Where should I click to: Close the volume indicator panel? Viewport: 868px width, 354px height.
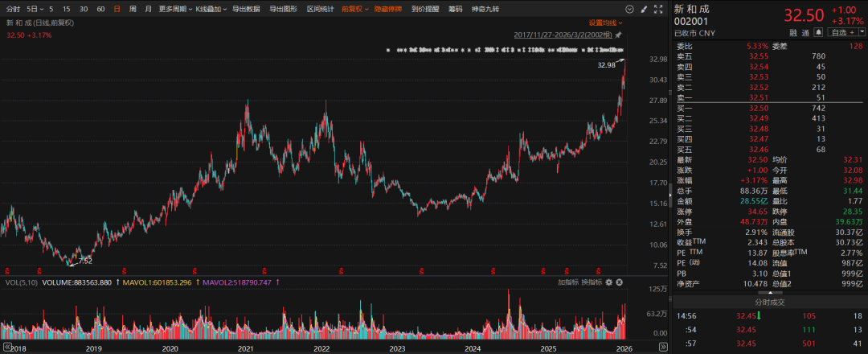(x=620, y=282)
